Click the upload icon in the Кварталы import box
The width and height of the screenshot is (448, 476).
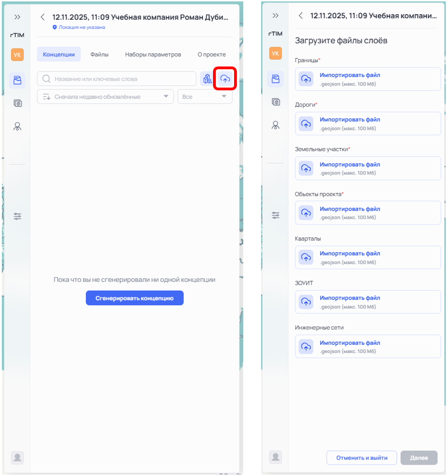click(x=306, y=257)
